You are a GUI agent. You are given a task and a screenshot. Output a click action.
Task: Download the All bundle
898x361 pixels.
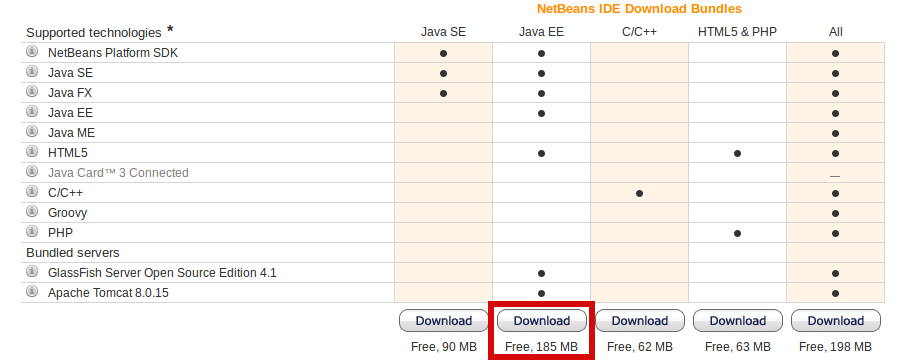[x=836, y=321]
